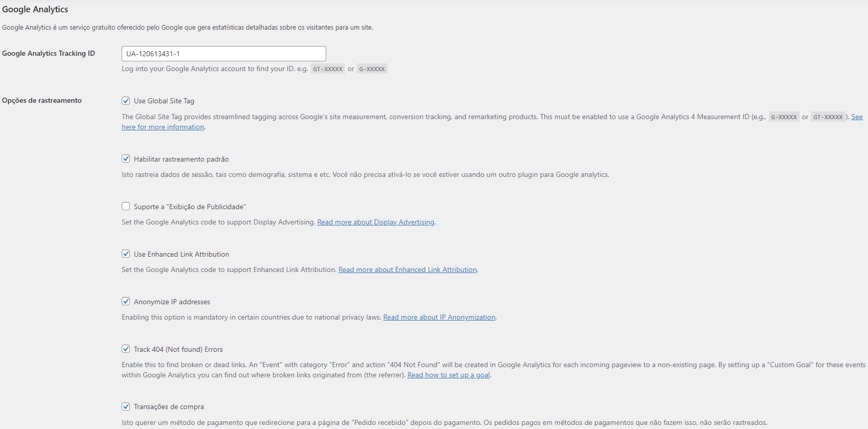The width and height of the screenshot is (868, 429).
Task: Open Read how to set up a goal link
Action: pyautogui.click(x=448, y=375)
